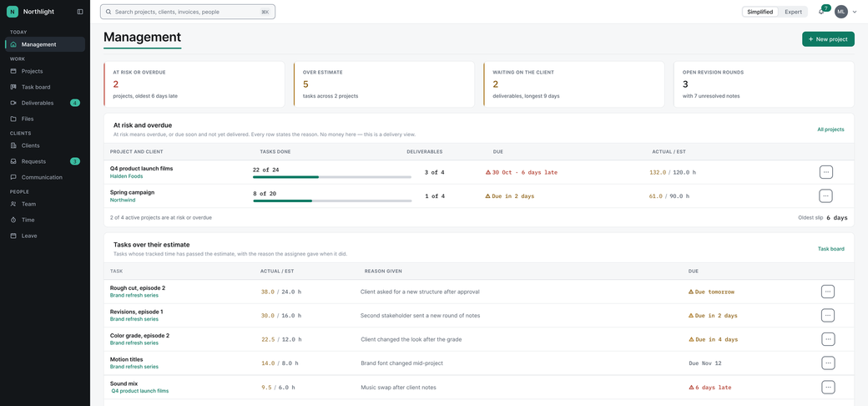Open more options for Spring campaign

[x=826, y=196]
